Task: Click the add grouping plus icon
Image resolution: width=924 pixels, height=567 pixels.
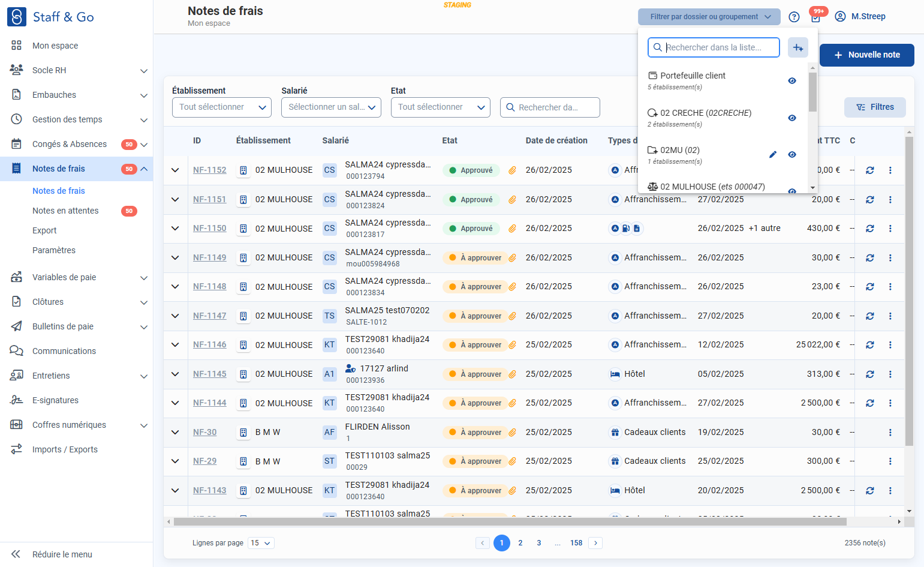Action: coord(798,47)
